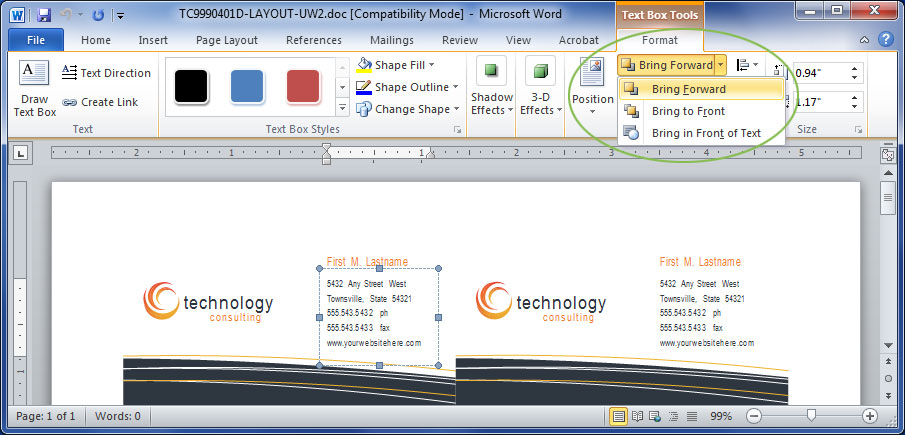
Task: Open the Size group dialog launcher
Action: [858, 130]
